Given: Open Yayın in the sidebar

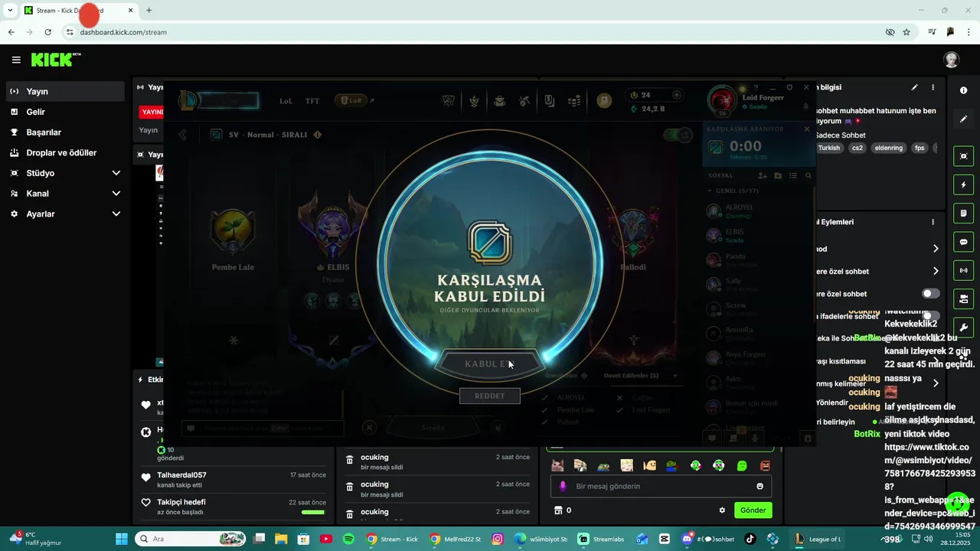Looking at the screenshot, I should point(64,91).
